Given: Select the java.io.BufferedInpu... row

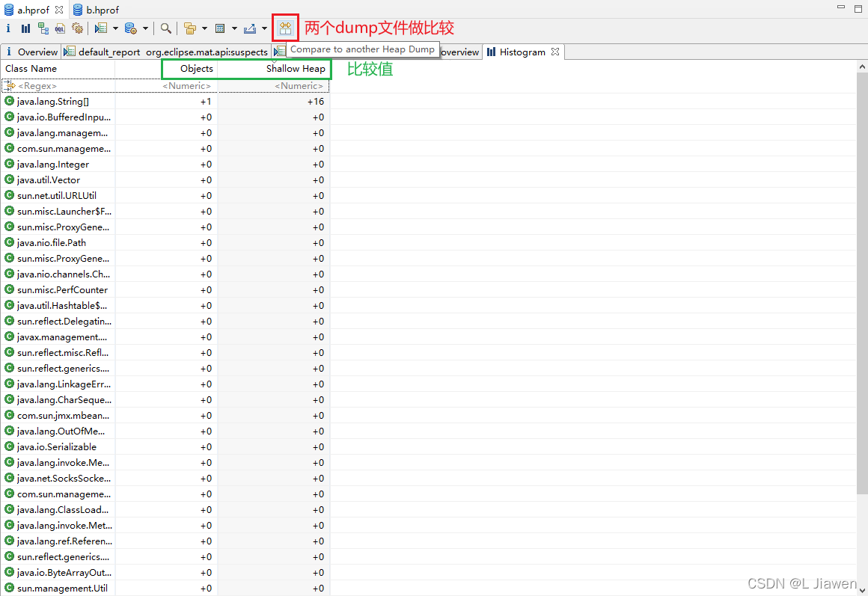Looking at the screenshot, I should [165, 117].
